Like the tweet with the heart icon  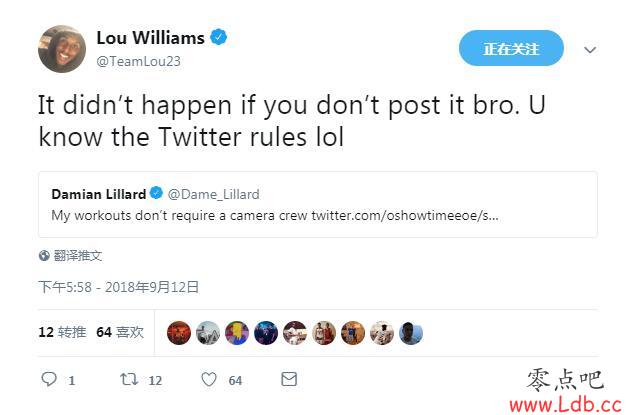coord(208,379)
